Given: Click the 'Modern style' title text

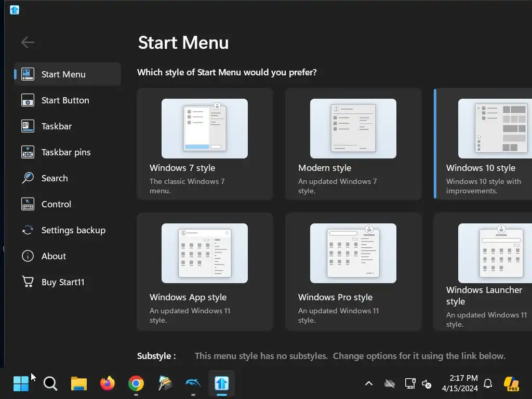Looking at the screenshot, I should [x=325, y=168].
